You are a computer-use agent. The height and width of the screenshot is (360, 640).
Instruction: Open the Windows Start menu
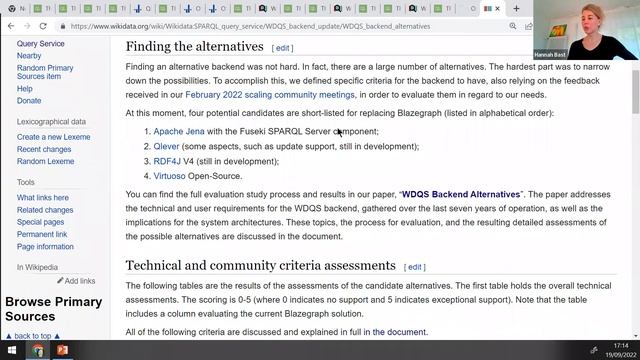click(x=12, y=350)
